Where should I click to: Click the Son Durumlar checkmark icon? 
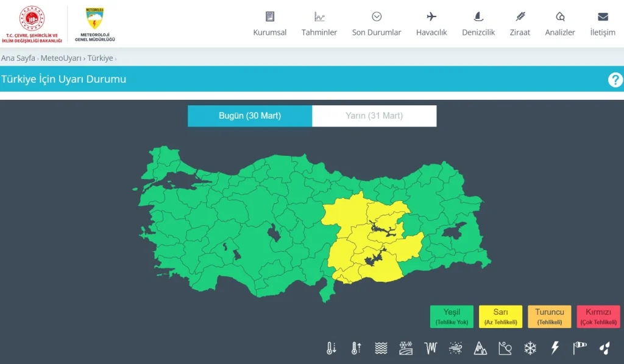pos(377,16)
